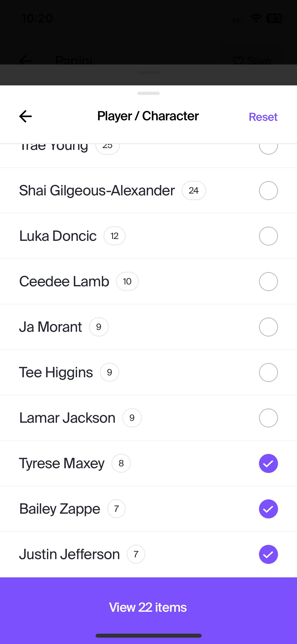Tap the Wi-Fi status icon

(x=256, y=18)
